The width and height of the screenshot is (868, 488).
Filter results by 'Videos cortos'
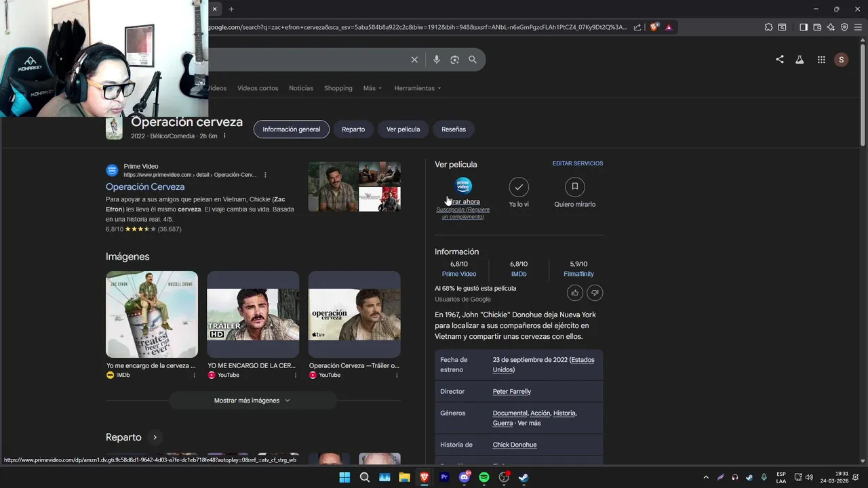point(258,88)
